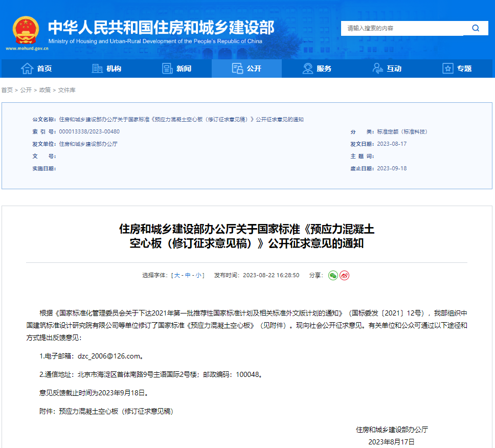Viewport: 495px width, 448px height.
Task: Click the search magnifier icon
Action: pyautogui.click(x=476, y=28)
